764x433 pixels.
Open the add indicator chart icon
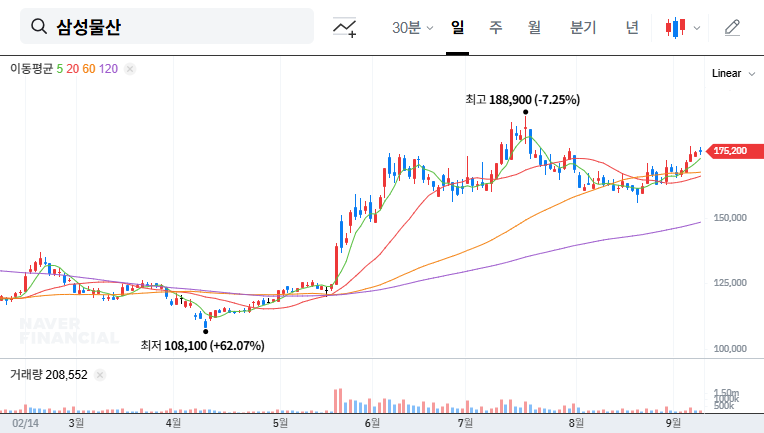[x=344, y=27]
